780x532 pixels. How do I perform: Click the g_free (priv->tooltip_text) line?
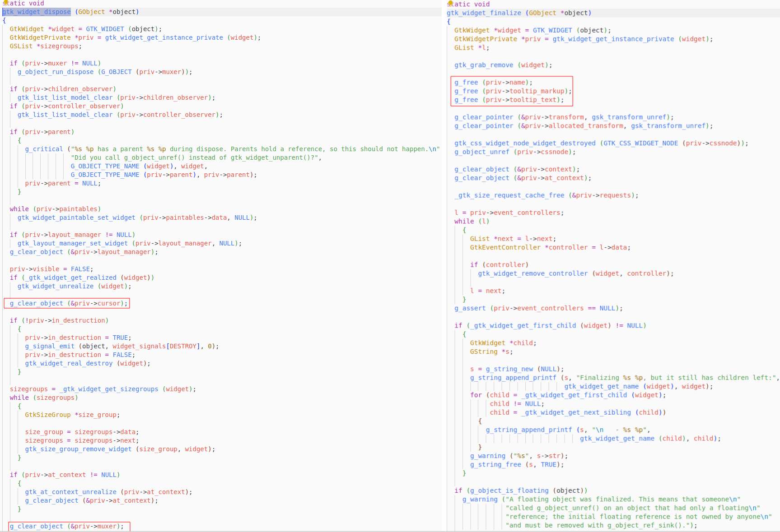click(509, 100)
